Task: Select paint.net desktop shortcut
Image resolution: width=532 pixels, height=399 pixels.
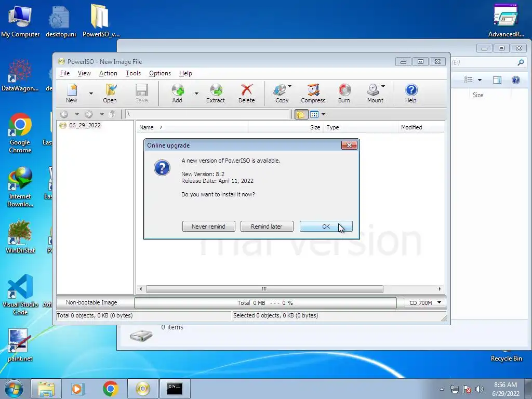Action: (x=20, y=345)
